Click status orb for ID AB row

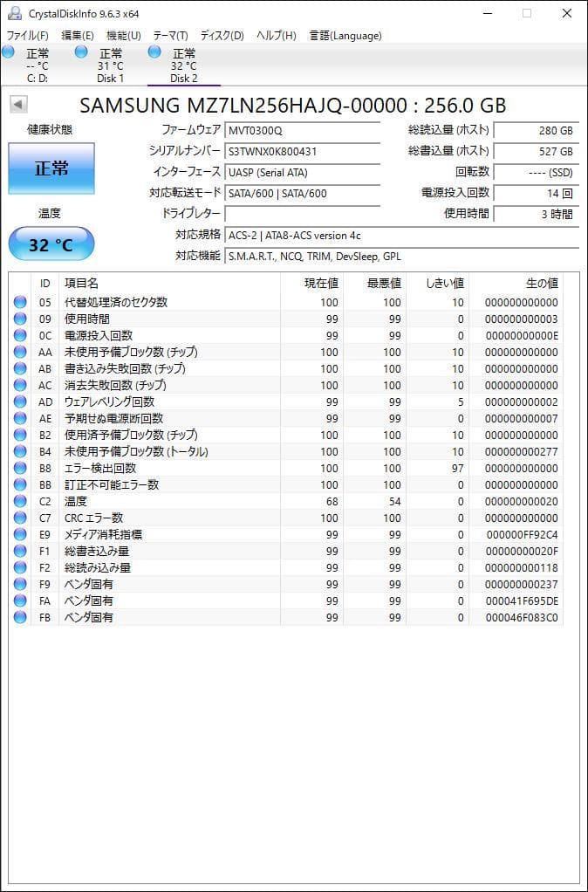click(x=20, y=368)
